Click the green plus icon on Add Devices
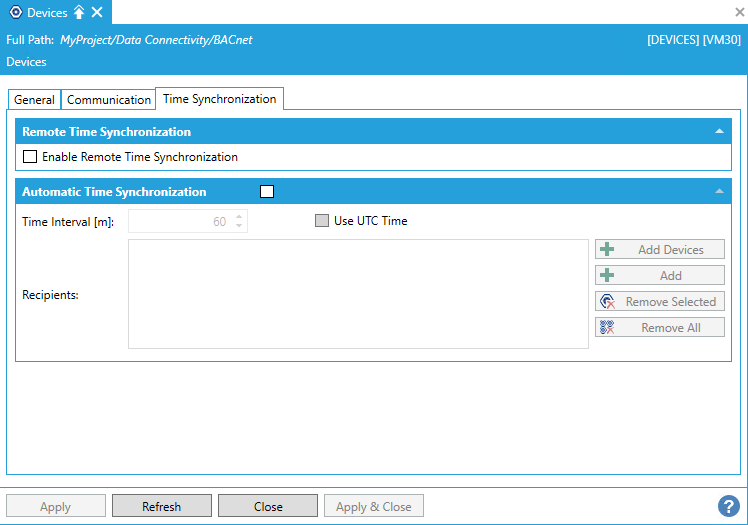The width and height of the screenshot is (748, 525). (x=607, y=250)
